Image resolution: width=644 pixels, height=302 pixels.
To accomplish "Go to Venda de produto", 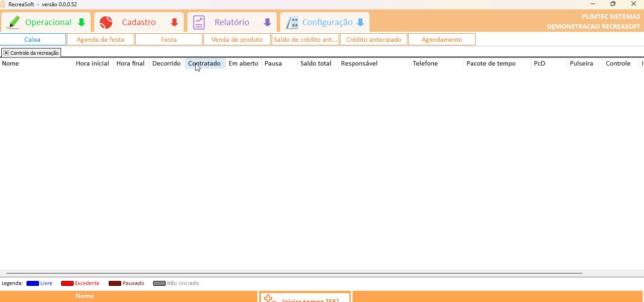I will 237,39.
